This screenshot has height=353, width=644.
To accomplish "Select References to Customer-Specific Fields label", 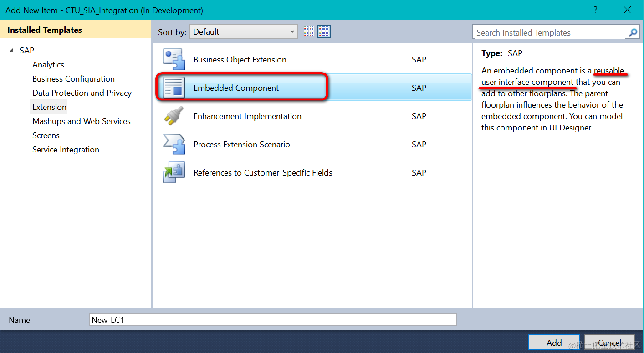I will tap(263, 173).
